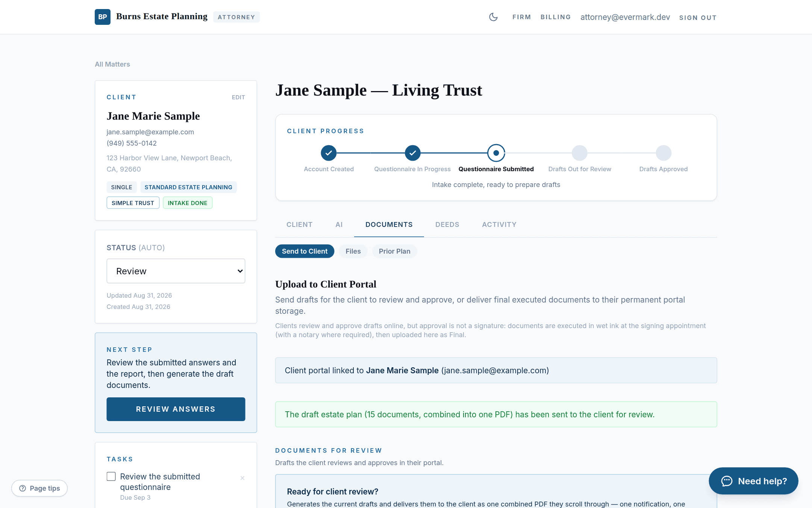The height and width of the screenshot is (508, 812).
Task: Dismiss the questionnaire review task with the x
Action: [x=242, y=478]
